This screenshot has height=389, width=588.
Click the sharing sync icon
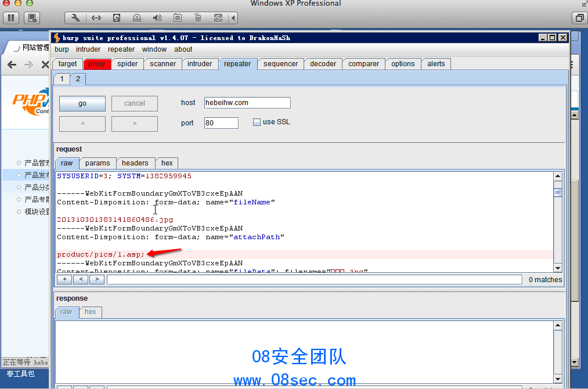[x=218, y=18]
